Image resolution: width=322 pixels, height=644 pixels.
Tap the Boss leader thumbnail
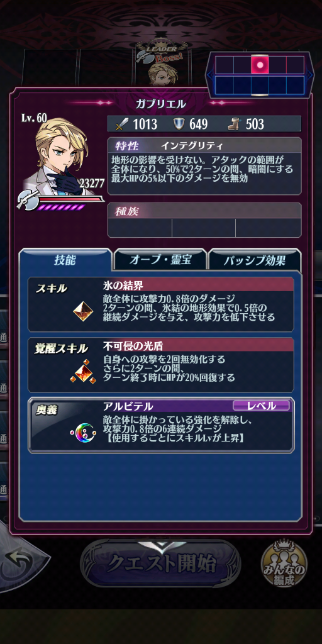pyautogui.click(x=163, y=67)
